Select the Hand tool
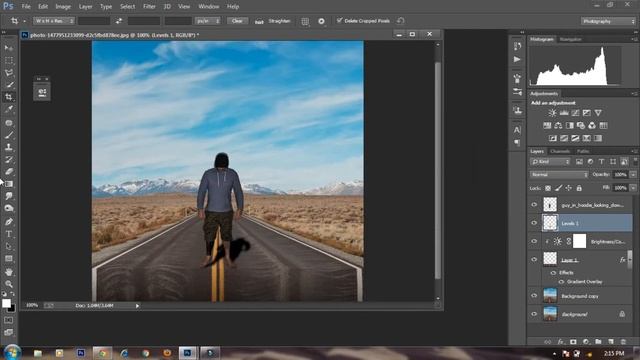 [9, 272]
